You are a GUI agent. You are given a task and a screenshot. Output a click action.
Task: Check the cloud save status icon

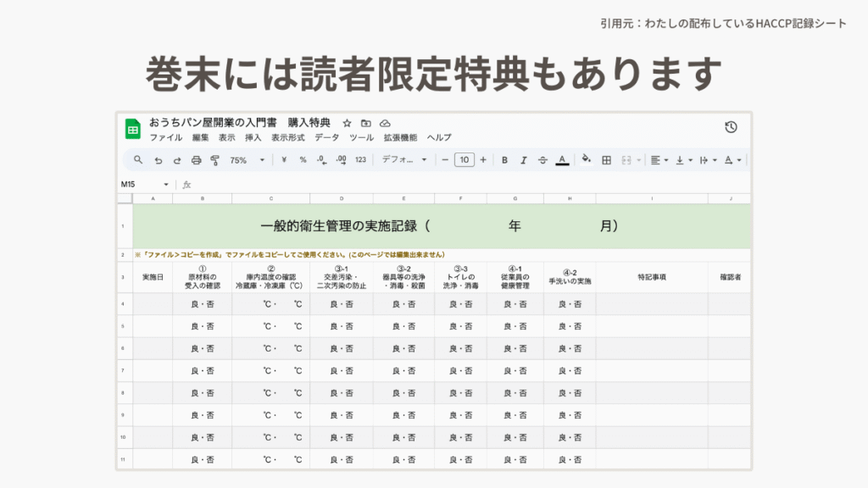(386, 123)
